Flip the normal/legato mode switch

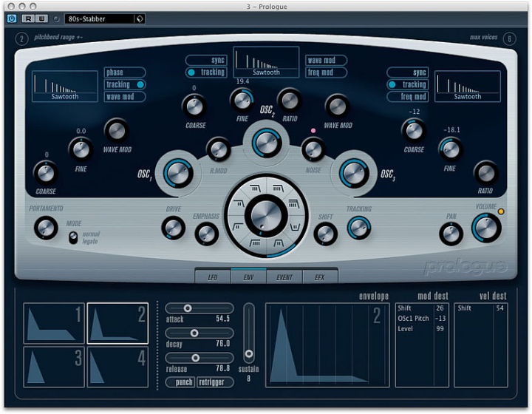(x=73, y=237)
